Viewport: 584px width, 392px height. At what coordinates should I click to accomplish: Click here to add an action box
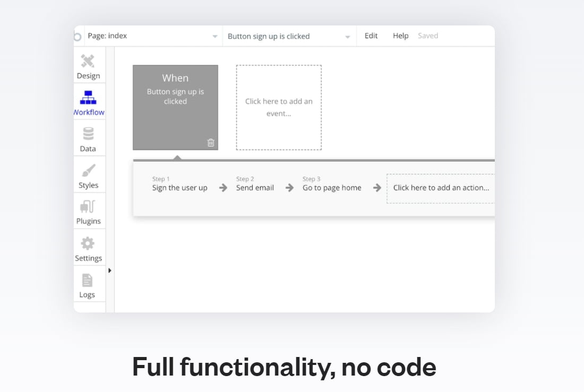441,188
